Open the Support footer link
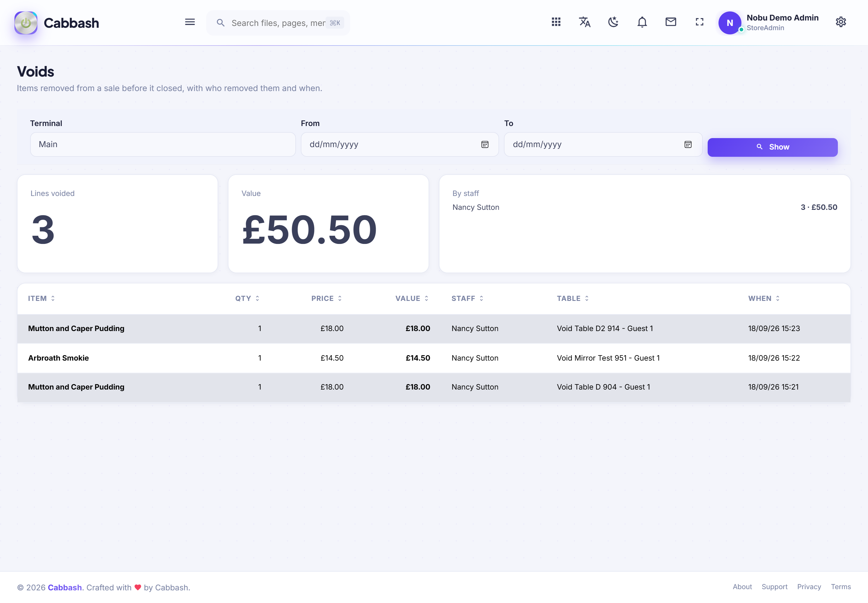Image resolution: width=868 pixels, height=603 pixels. click(774, 587)
